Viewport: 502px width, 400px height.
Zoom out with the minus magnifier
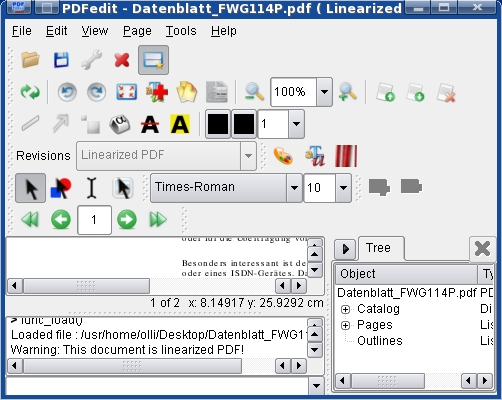tap(254, 92)
